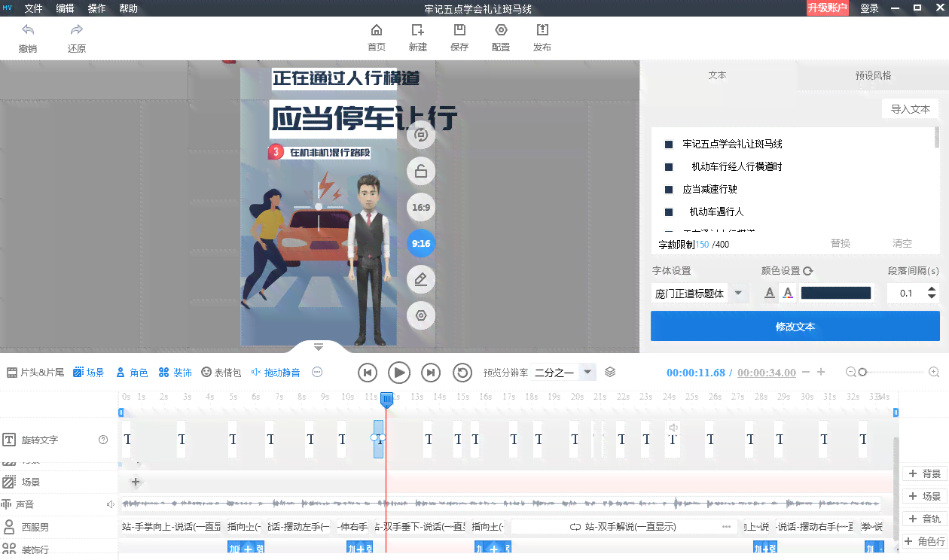Viewport: 949px width, 560px height.
Task: Click the 修改文本 button
Action: click(795, 327)
